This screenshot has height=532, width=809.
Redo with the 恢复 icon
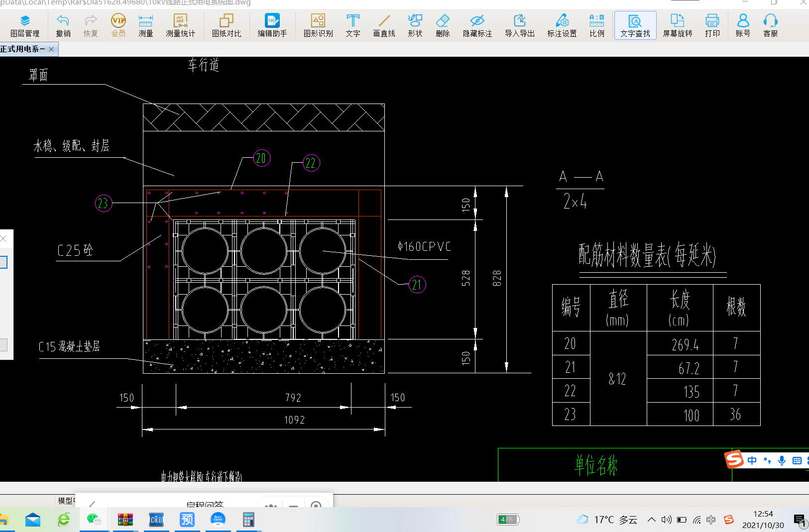(91, 25)
